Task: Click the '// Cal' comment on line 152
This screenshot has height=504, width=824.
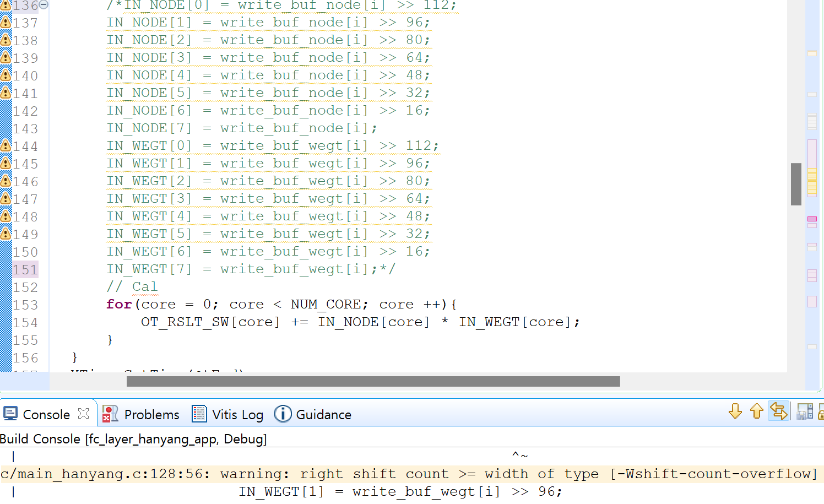Action: pyautogui.click(x=132, y=286)
